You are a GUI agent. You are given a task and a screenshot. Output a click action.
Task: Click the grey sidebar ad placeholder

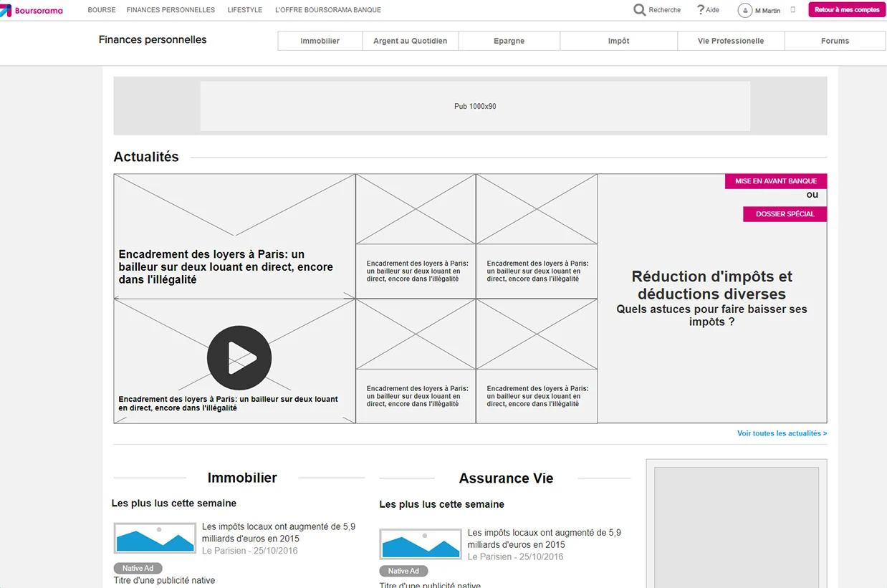click(x=737, y=527)
